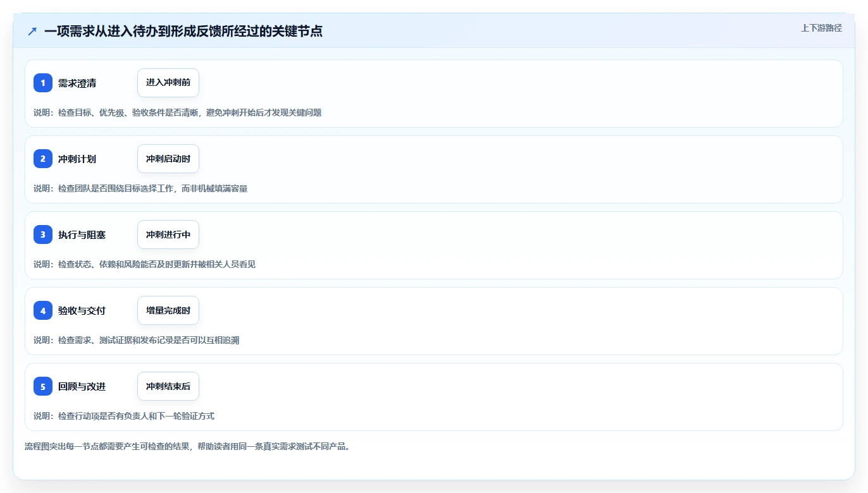
Task: Click the description about 行动项是否有负责人
Action: coord(124,416)
